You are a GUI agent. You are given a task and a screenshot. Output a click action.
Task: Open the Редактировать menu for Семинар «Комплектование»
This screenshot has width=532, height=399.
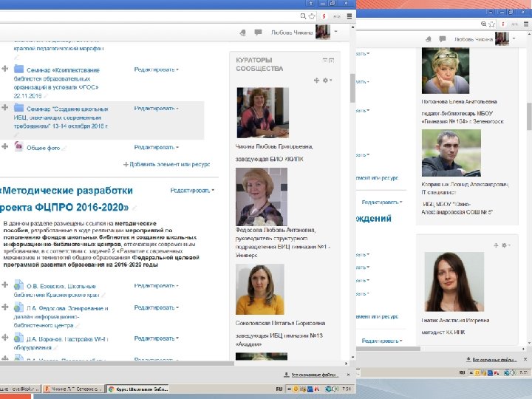pyautogui.click(x=156, y=69)
